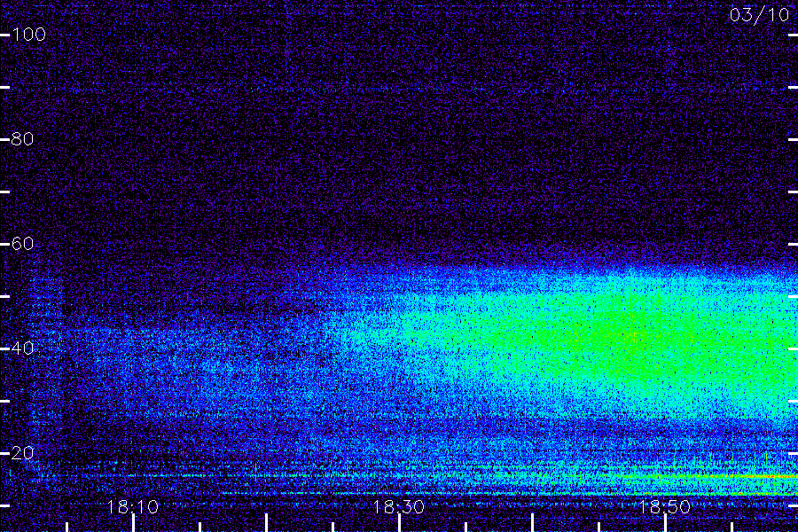Click the 40 frequency axis label
This screenshot has width=798, height=532.
click(x=22, y=348)
